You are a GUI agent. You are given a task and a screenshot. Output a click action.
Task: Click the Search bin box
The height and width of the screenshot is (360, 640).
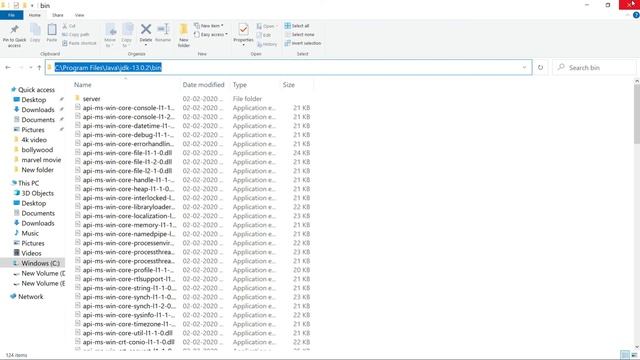(x=594, y=68)
